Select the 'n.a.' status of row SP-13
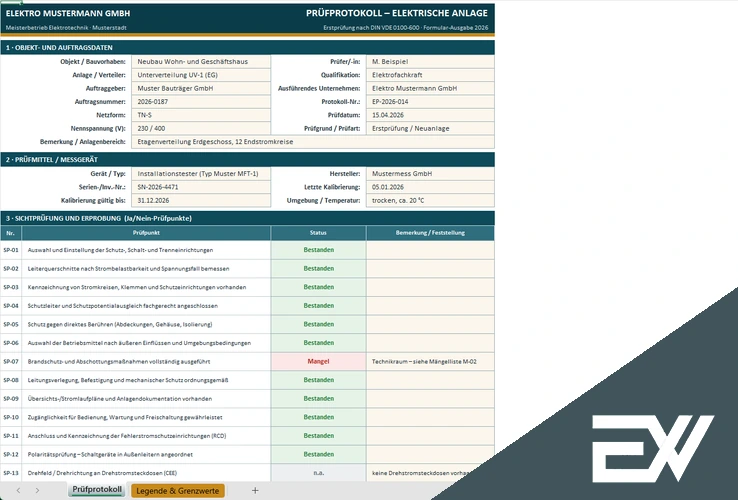 [x=319, y=473]
